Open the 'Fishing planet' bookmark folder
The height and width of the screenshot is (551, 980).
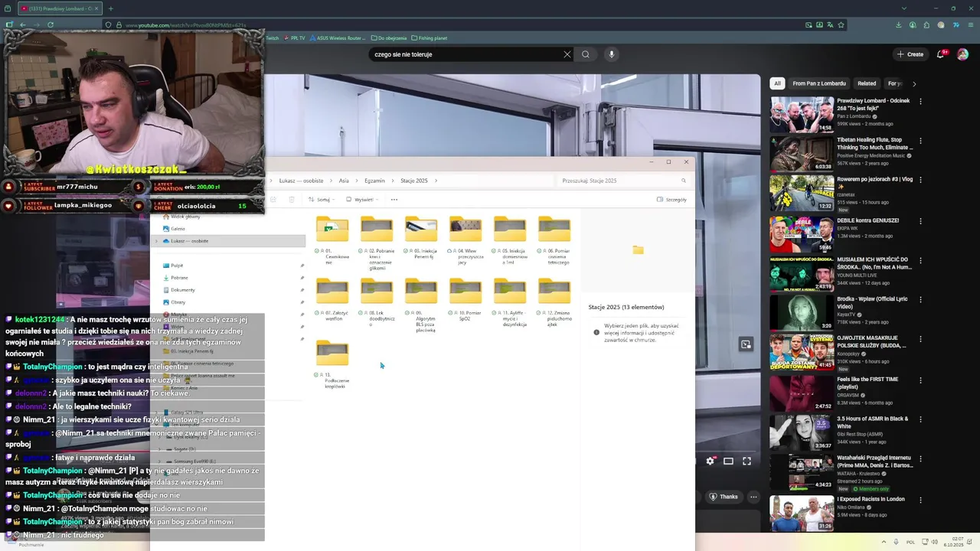pyautogui.click(x=429, y=37)
